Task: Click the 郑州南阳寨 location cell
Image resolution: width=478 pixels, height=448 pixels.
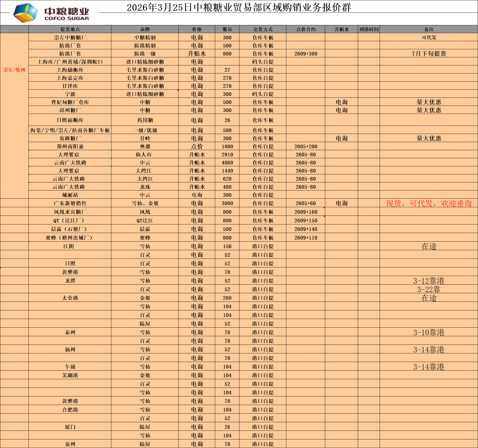Action: point(70,146)
